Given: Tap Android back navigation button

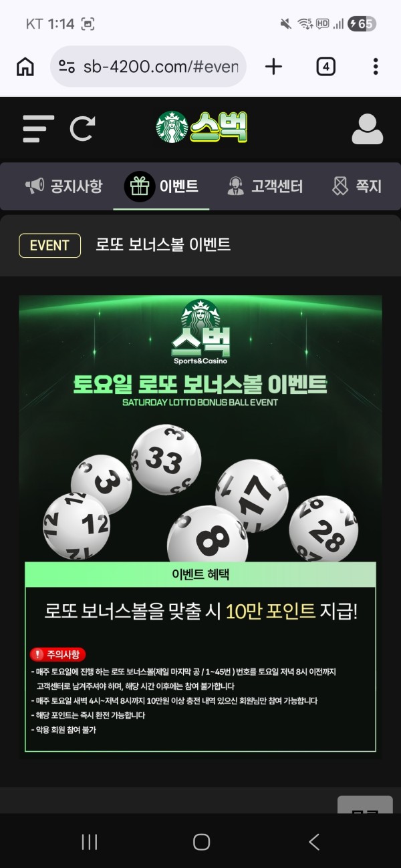Looking at the screenshot, I should point(313,842).
